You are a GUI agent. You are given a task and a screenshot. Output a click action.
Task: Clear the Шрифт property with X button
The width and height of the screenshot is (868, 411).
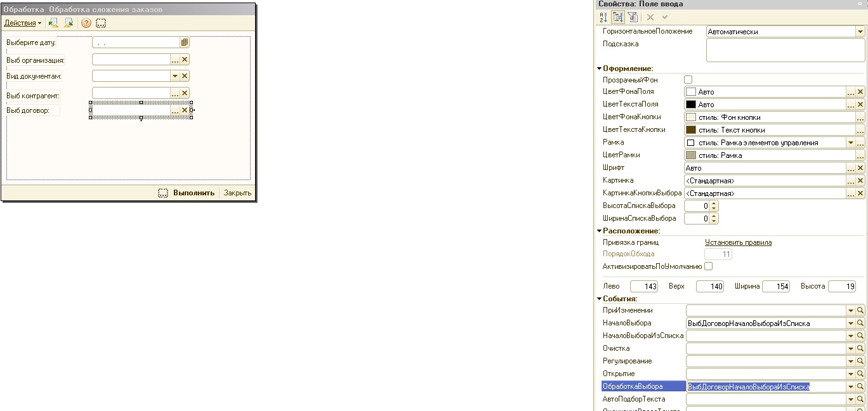click(x=860, y=168)
